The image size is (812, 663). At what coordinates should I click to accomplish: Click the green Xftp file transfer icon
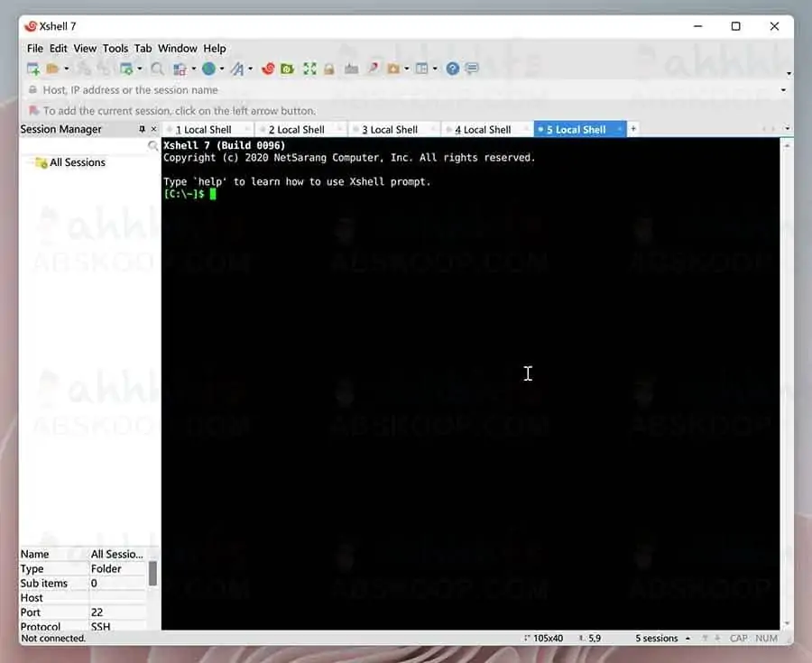[287, 69]
